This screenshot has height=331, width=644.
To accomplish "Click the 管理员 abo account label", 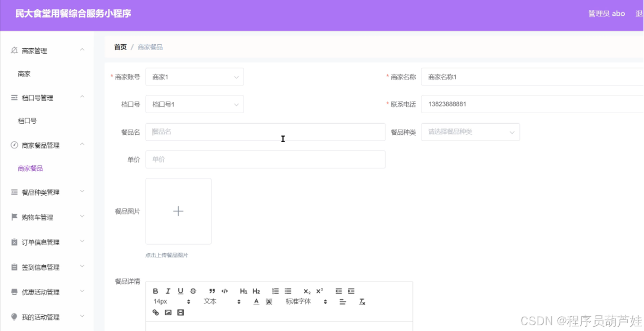I will click(607, 14).
